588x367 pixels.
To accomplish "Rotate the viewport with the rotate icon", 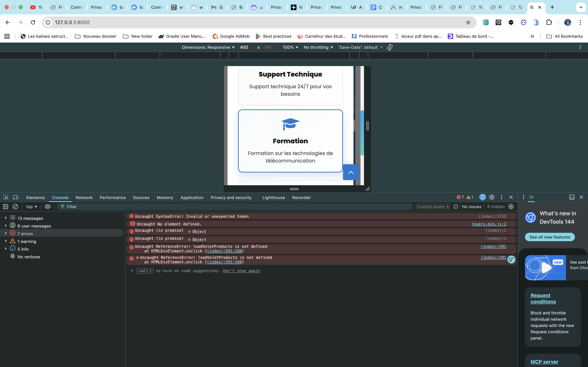I will tap(390, 47).
